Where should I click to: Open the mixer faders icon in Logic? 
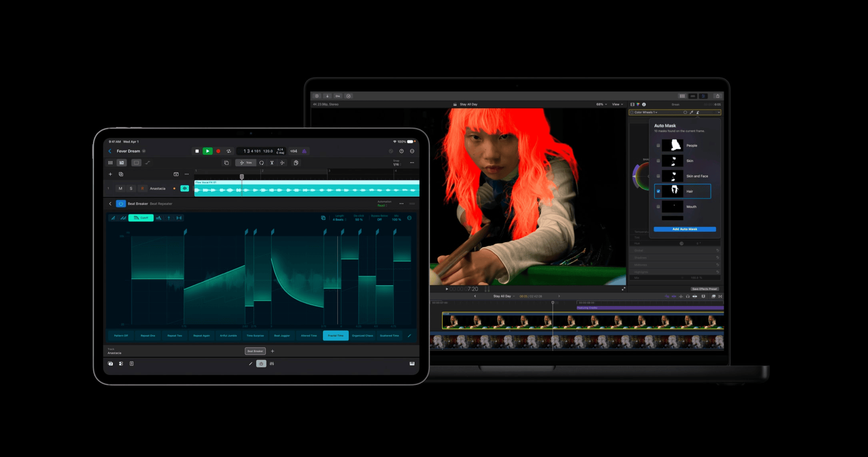coord(272,364)
